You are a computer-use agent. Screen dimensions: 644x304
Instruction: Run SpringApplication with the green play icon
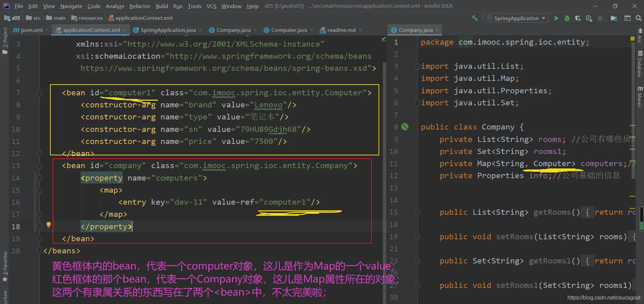556,18
